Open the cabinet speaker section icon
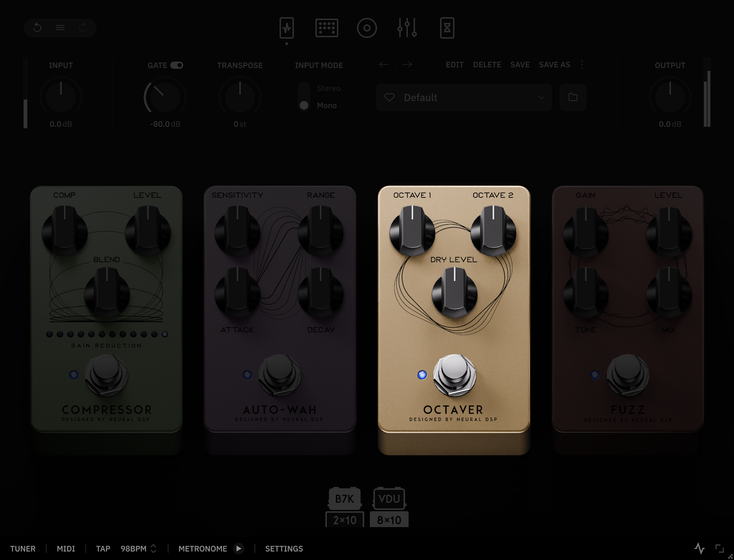This screenshot has height=560, width=734. 367,28
